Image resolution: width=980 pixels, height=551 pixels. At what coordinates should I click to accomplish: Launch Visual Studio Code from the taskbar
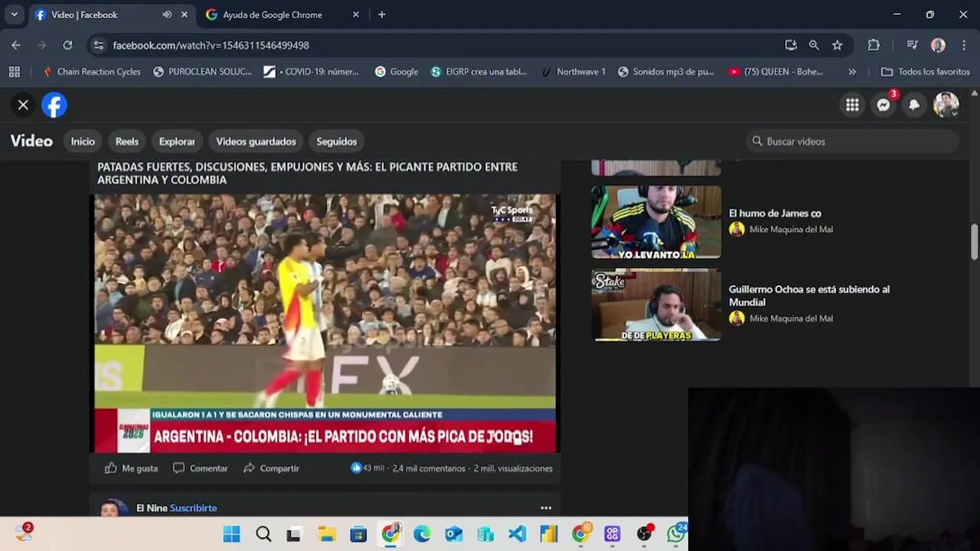pos(517,534)
